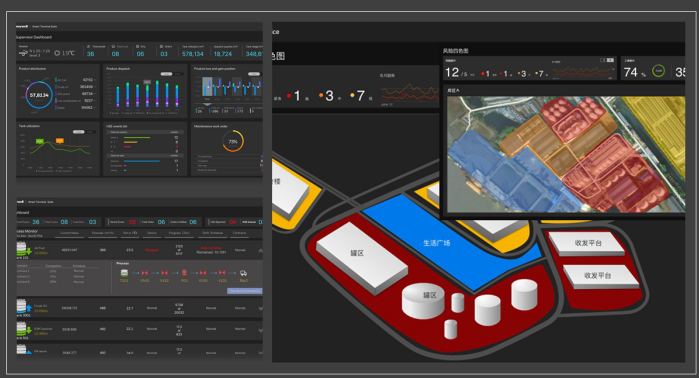Click the truck icon ending the process flow
699x378 pixels.
point(243,273)
